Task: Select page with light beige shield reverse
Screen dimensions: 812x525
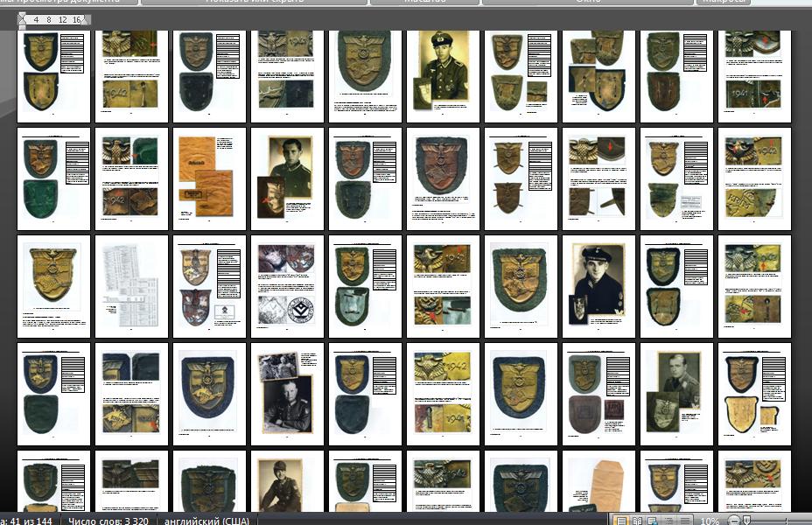Action: 754,394
